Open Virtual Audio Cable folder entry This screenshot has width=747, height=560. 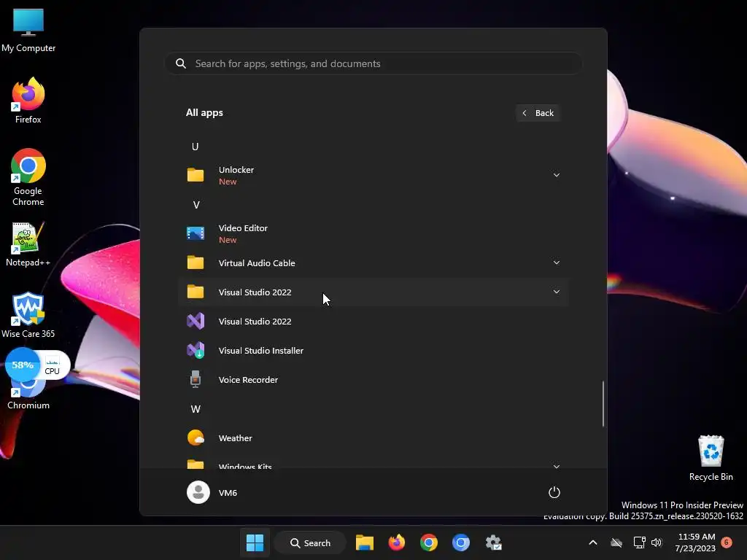point(373,262)
